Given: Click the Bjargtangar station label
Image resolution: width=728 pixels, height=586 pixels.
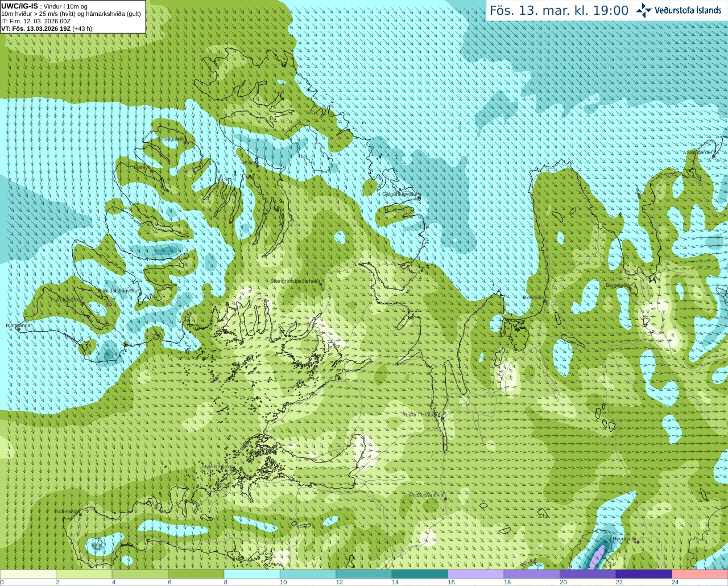Looking at the screenshot, I should coord(19,325).
